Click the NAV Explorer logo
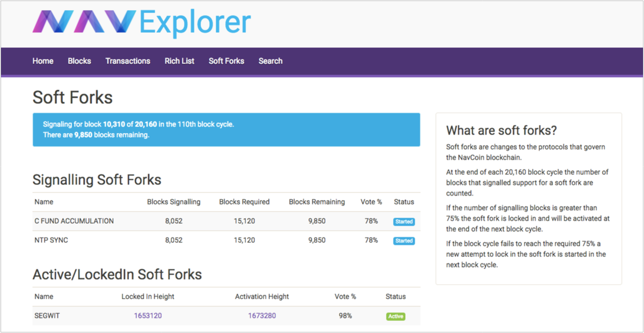 [x=142, y=22]
